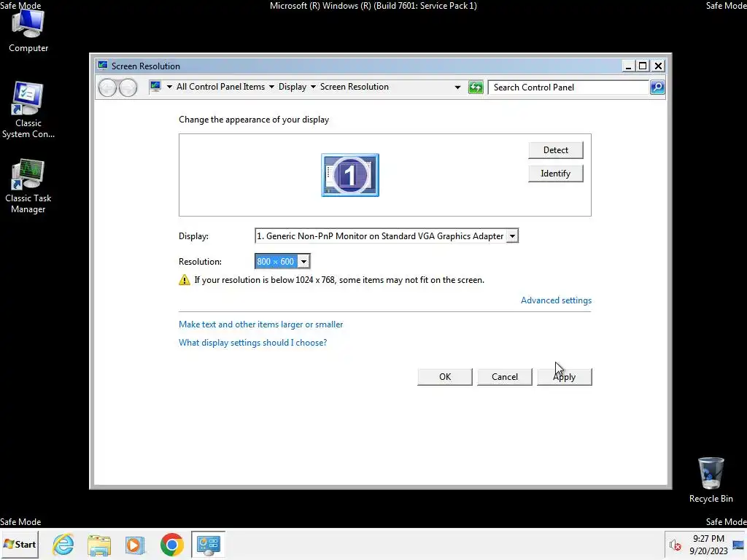Select monitor 1 thumbnail
Viewport: 747px width, 560px height.
[350, 175]
